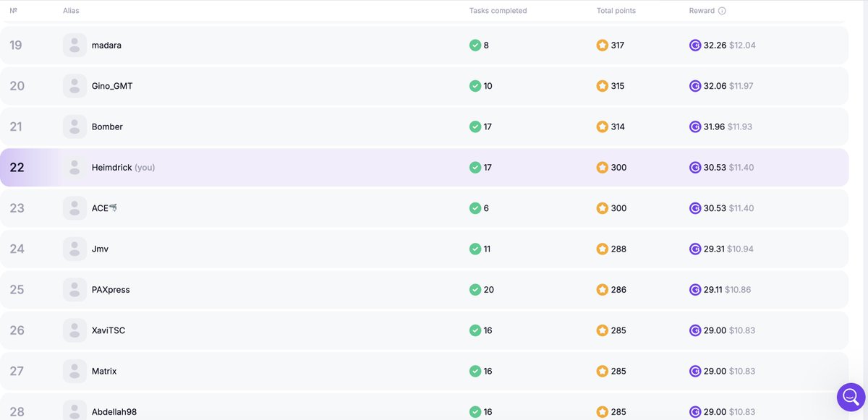The image size is (868, 420).
Task: Click Jmv's tasks completed count "11"
Action: (487, 249)
